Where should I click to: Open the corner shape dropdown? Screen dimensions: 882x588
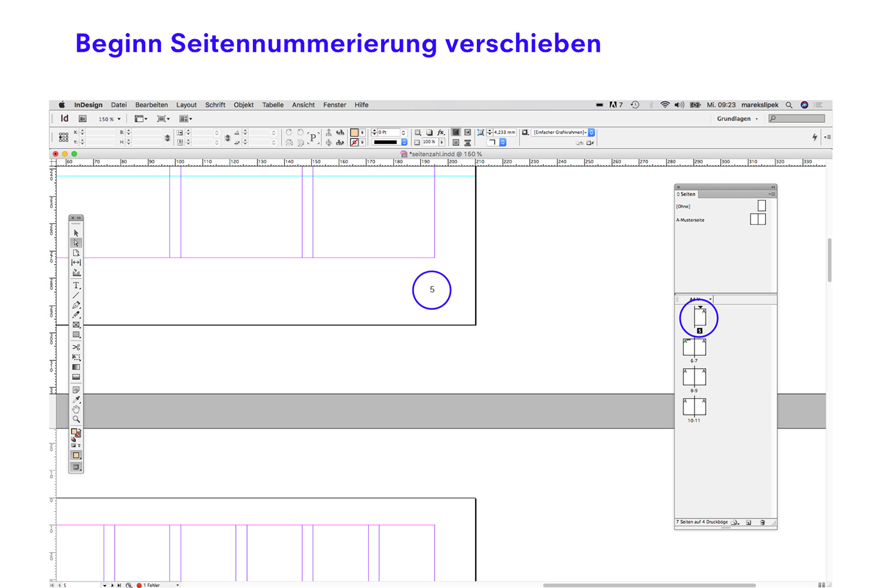pyautogui.click(x=496, y=142)
